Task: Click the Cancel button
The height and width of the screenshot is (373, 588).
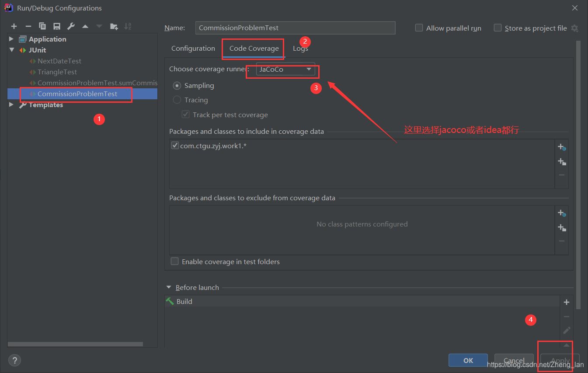Action: tap(514, 360)
